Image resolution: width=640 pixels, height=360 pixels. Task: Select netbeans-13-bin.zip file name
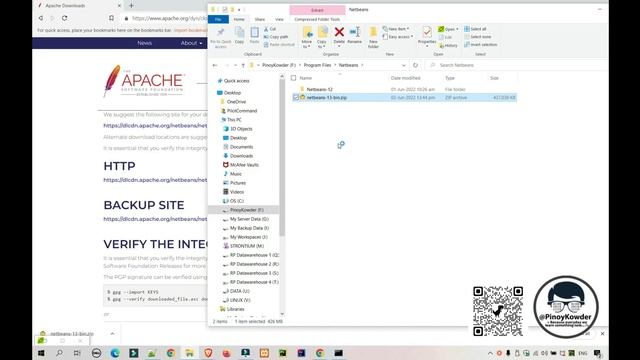point(327,98)
